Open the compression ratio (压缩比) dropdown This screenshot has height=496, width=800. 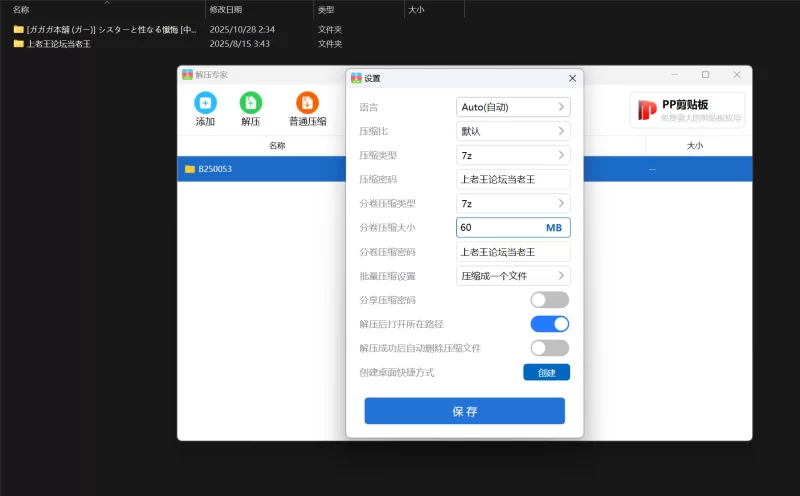(513, 131)
